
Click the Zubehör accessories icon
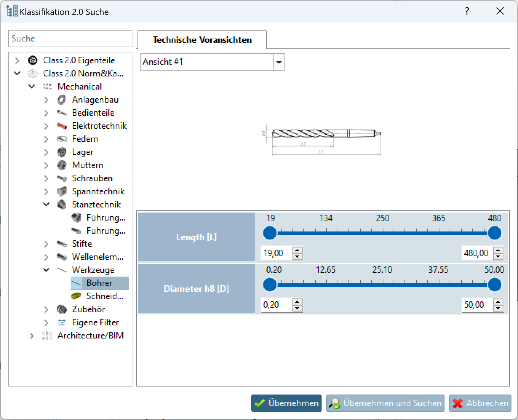click(62, 309)
